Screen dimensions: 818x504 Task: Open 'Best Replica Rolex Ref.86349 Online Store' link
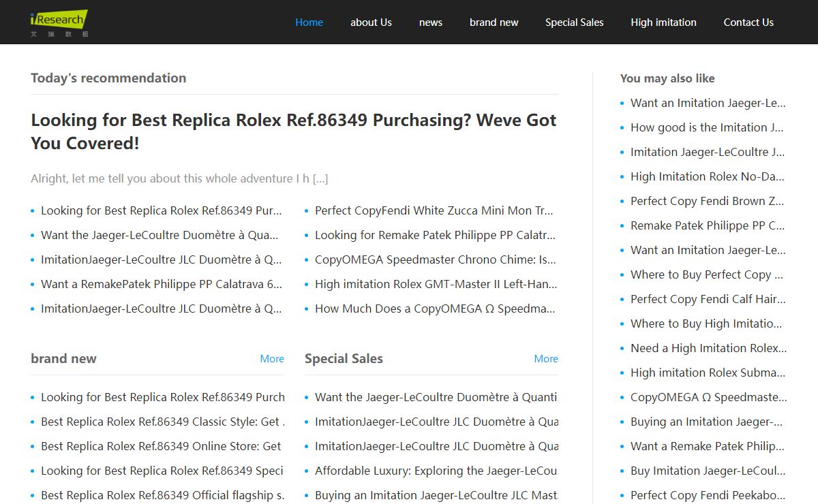(x=162, y=446)
